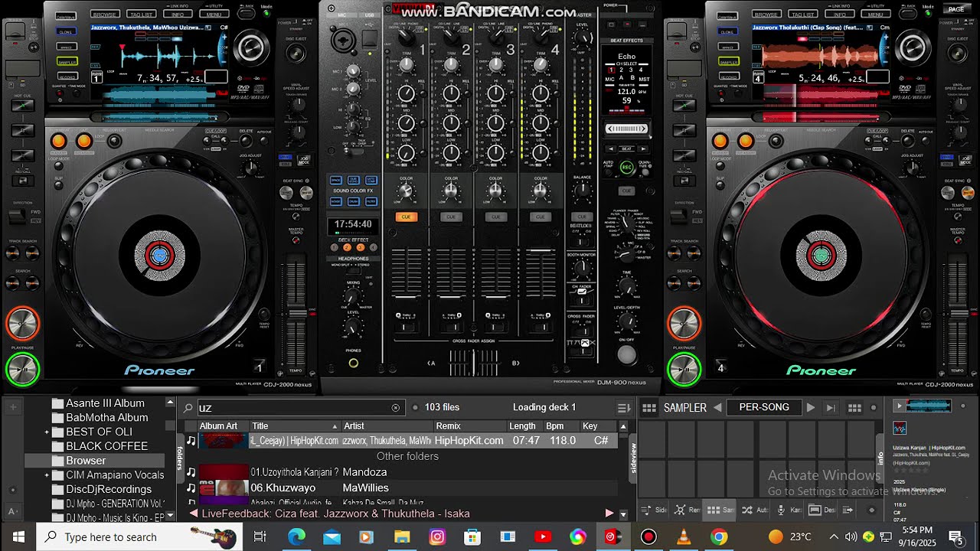Open the Remixes icon in bottom bar
980x551 pixels.
pyautogui.click(x=679, y=510)
